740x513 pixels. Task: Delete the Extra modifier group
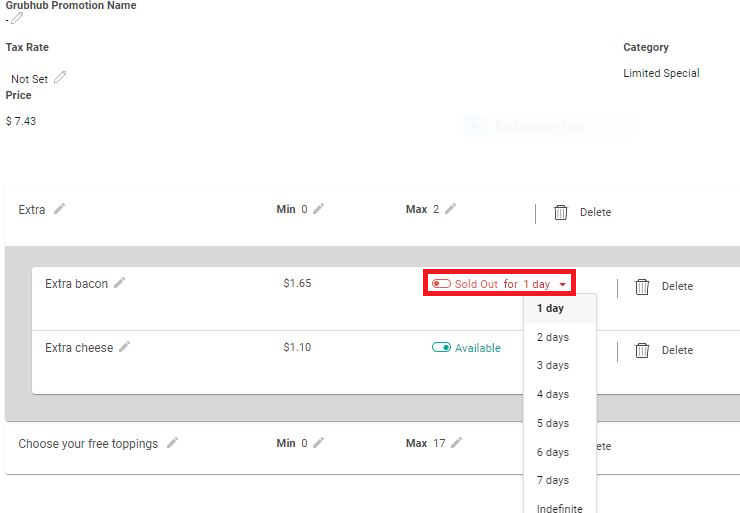(582, 212)
